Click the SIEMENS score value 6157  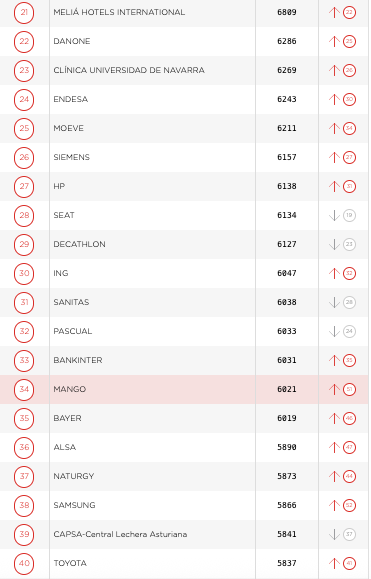(287, 157)
